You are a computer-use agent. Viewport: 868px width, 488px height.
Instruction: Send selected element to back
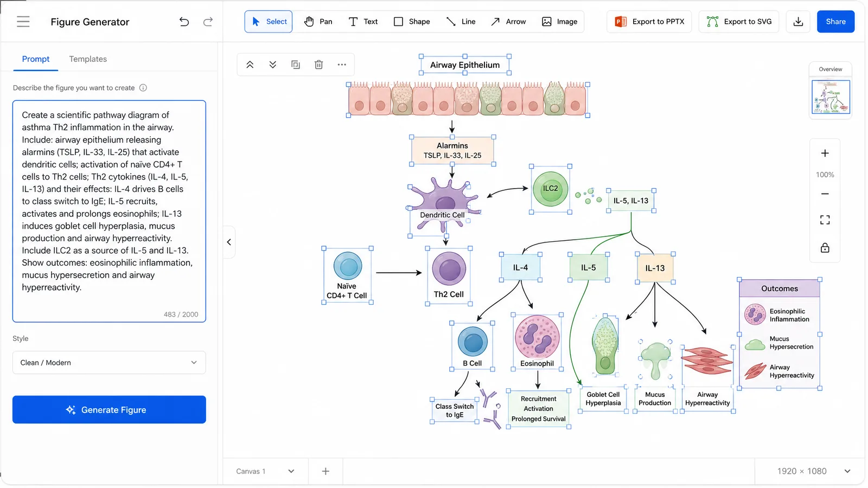273,65
